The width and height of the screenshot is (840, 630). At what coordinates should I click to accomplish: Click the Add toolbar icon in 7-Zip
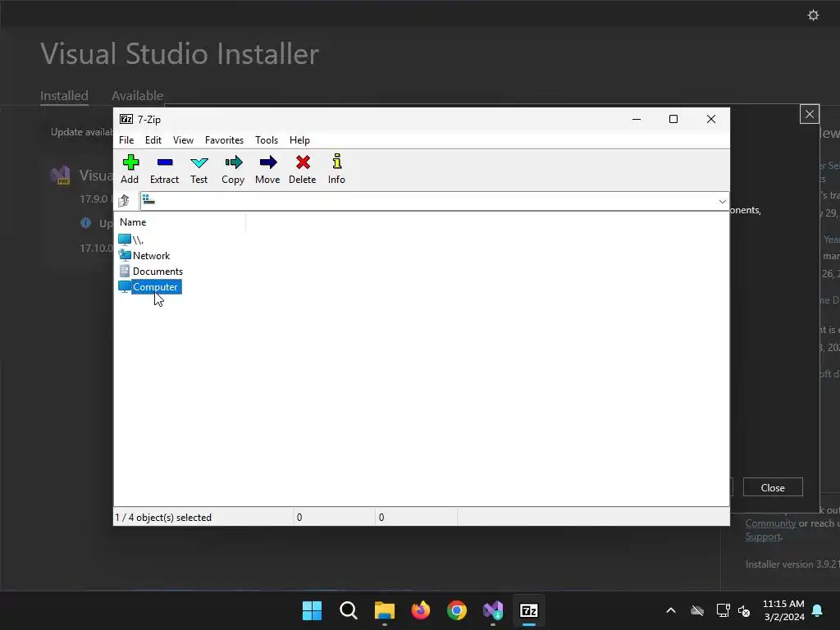(x=130, y=162)
